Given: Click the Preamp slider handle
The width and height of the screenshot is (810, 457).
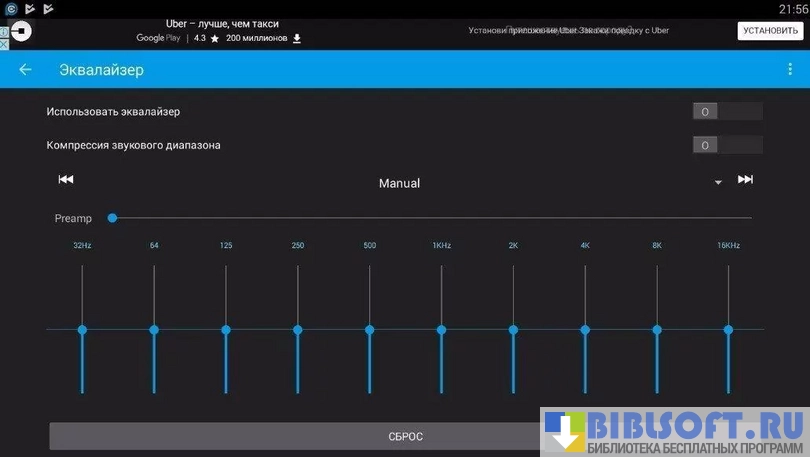Looking at the screenshot, I should click(112, 218).
